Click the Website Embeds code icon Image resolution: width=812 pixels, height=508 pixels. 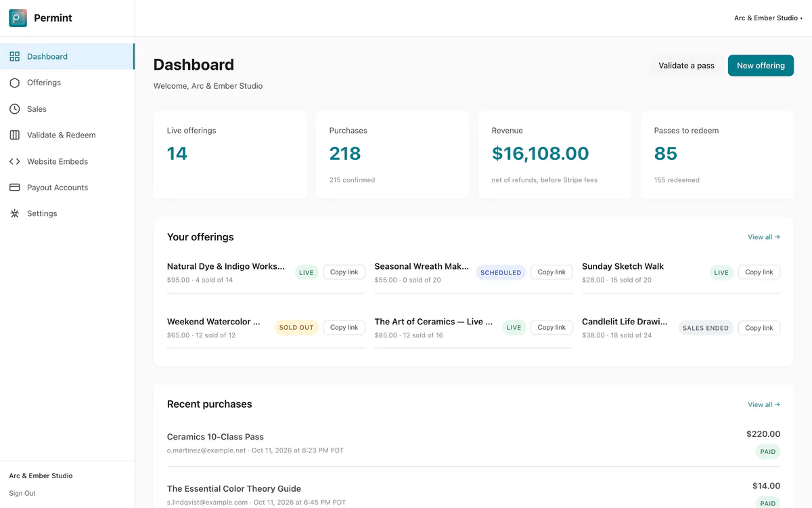(x=14, y=161)
